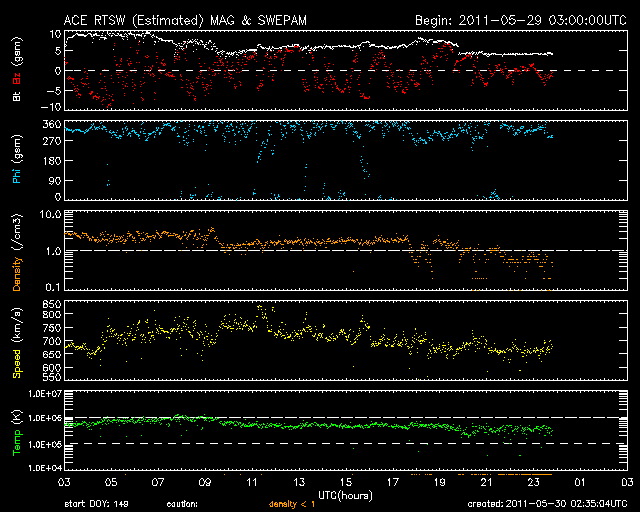Click the '0.1' tick on Density axis
The image size is (640, 512).
(x=53, y=287)
